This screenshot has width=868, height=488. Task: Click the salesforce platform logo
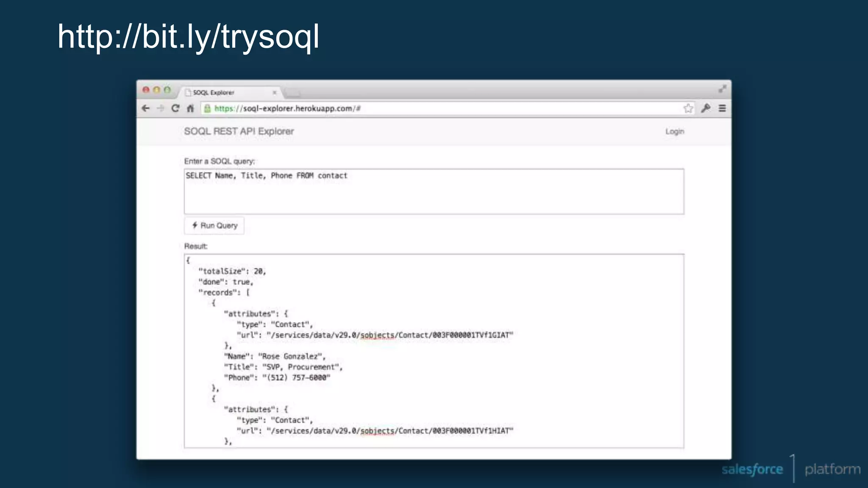(791, 469)
